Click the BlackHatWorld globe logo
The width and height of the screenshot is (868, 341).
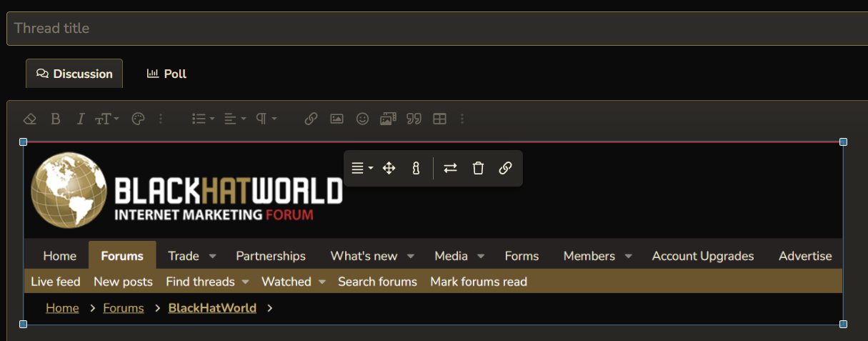pos(69,190)
